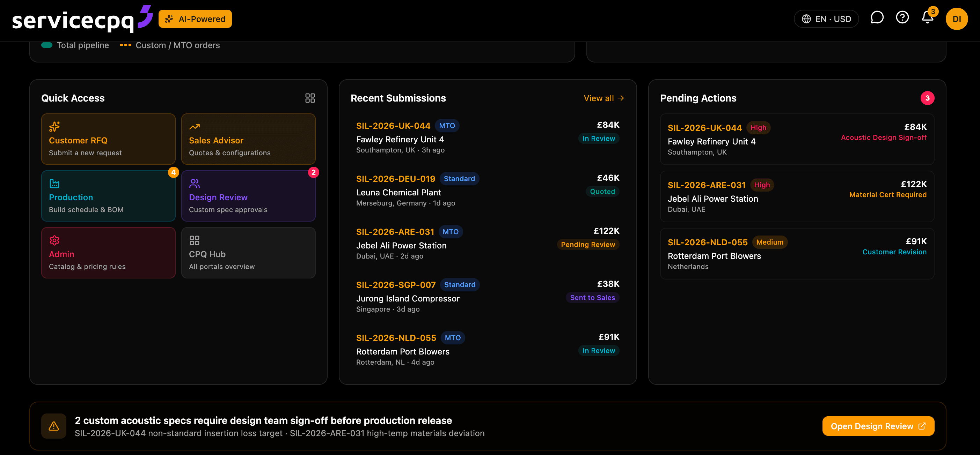The image size is (980, 455).
Task: Click the CPQ Hub grid icon
Action: (195, 240)
